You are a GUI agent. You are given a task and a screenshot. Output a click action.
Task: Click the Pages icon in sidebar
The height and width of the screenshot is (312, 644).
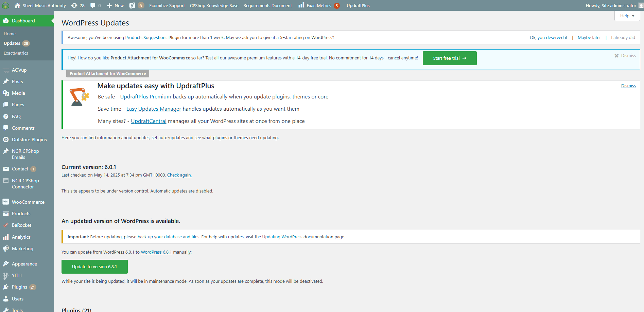(6, 105)
